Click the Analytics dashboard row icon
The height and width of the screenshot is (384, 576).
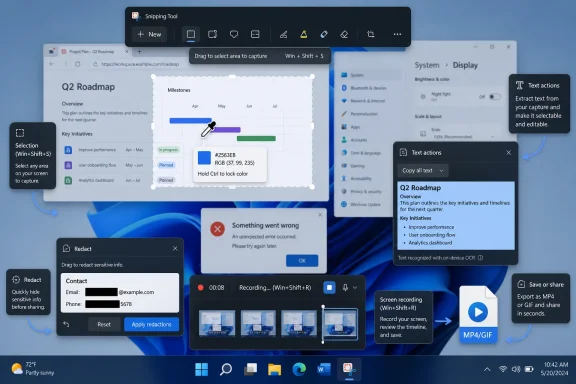point(68,180)
